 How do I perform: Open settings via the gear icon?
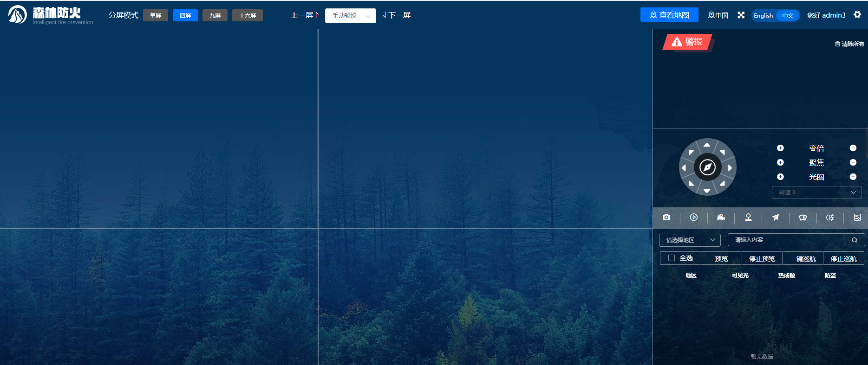pos(857,15)
